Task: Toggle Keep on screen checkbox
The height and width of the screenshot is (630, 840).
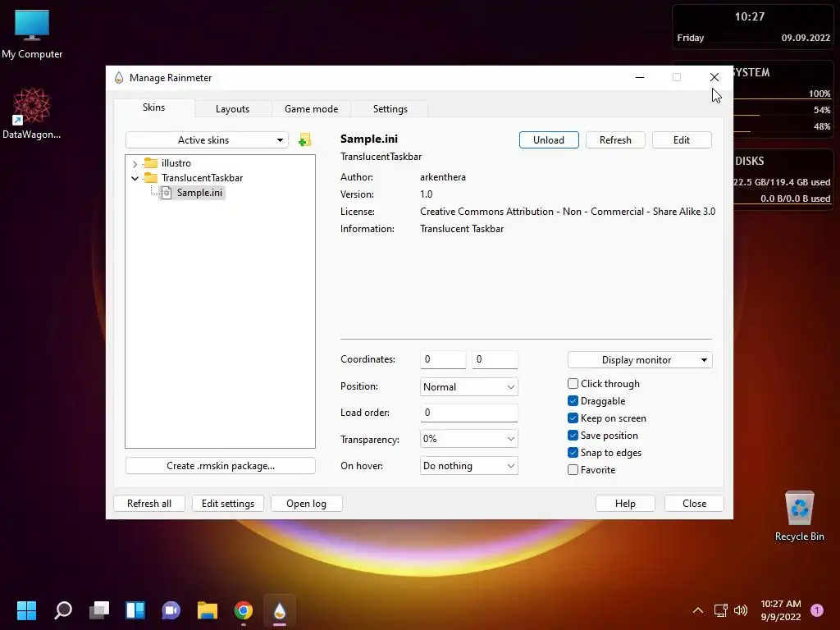Action: (x=573, y=418)
